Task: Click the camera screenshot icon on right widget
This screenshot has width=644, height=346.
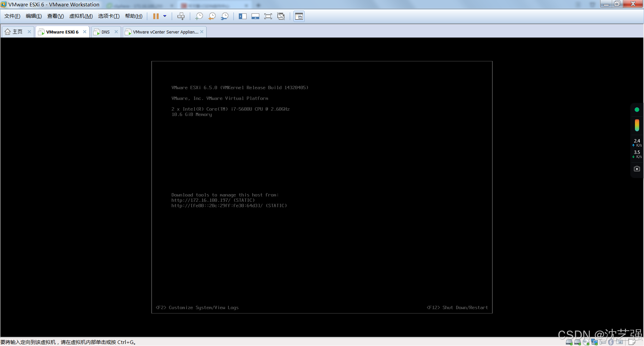Action: tap(637, 169)
